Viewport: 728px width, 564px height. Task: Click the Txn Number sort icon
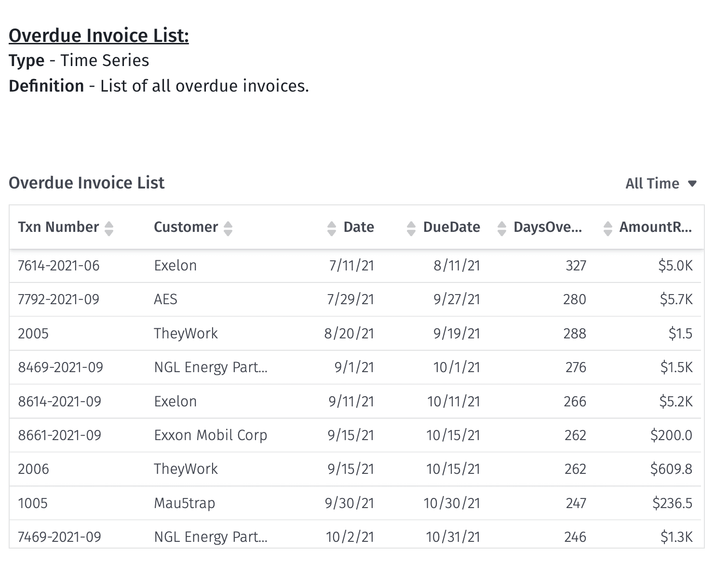(x=109, y=228)
